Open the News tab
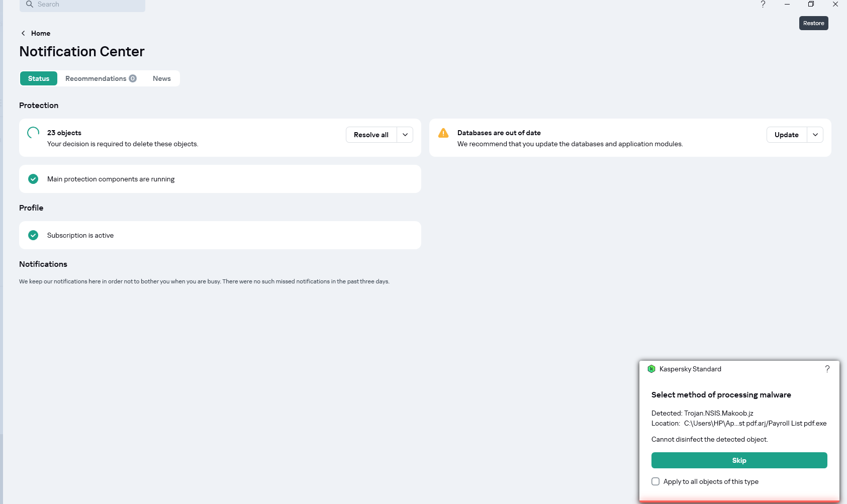The image size is (847, 504). point(162,78)
